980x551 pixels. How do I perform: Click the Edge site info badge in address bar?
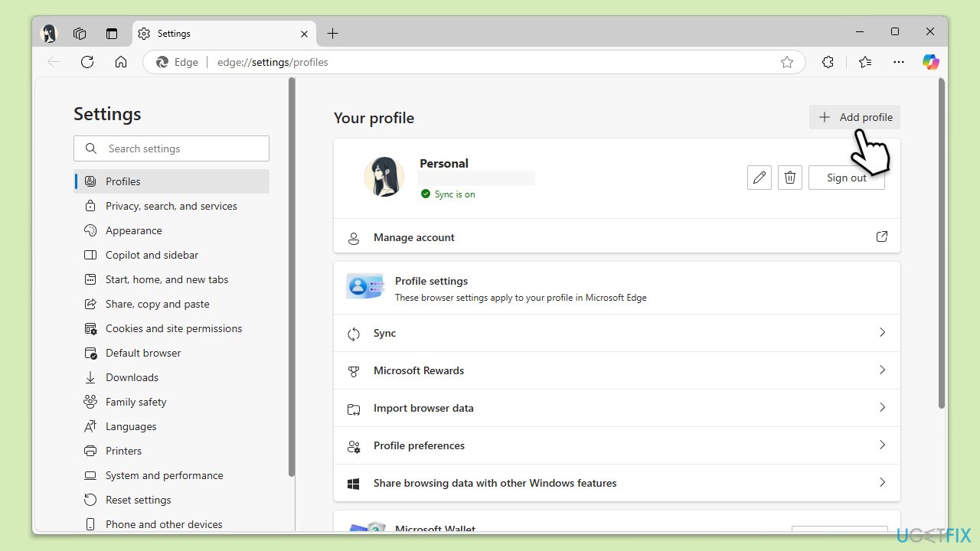tap(178, 62)
